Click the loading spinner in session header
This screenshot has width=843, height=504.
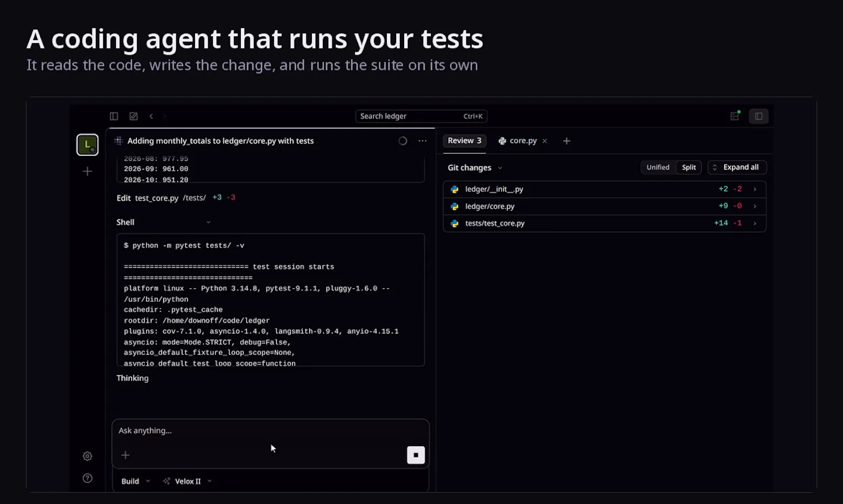[x=403, y=141]
